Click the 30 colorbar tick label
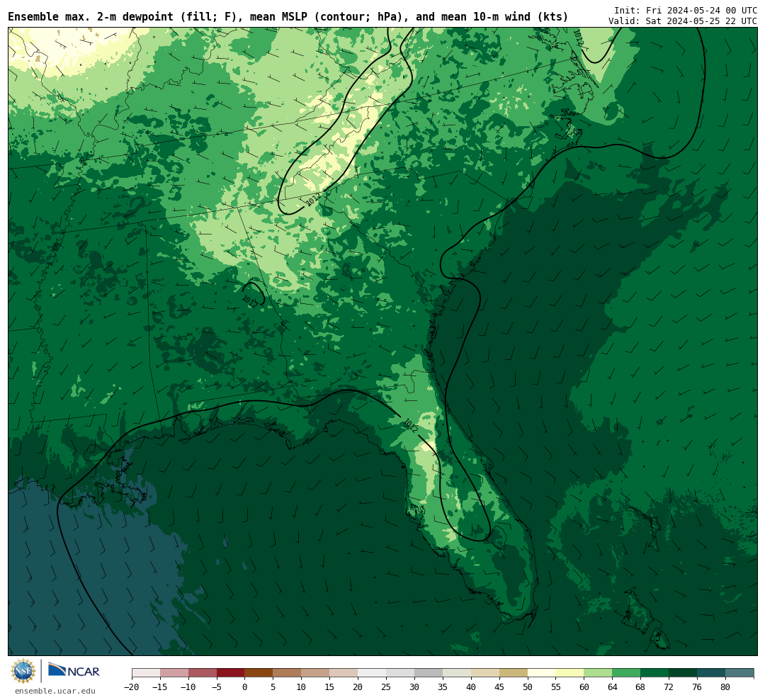This screenshot has height=700, width=765. (414, 687)
